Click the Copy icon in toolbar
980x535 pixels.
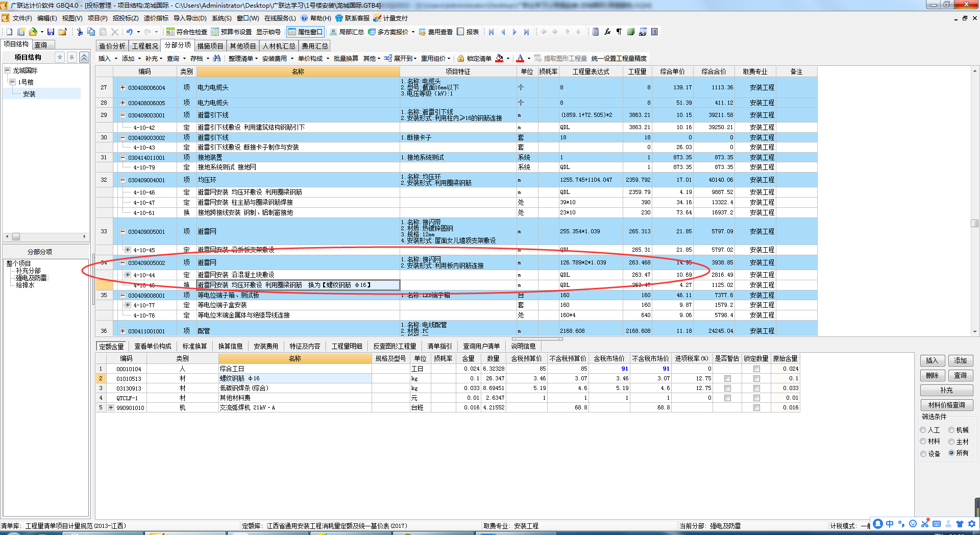tap(91, 32)
